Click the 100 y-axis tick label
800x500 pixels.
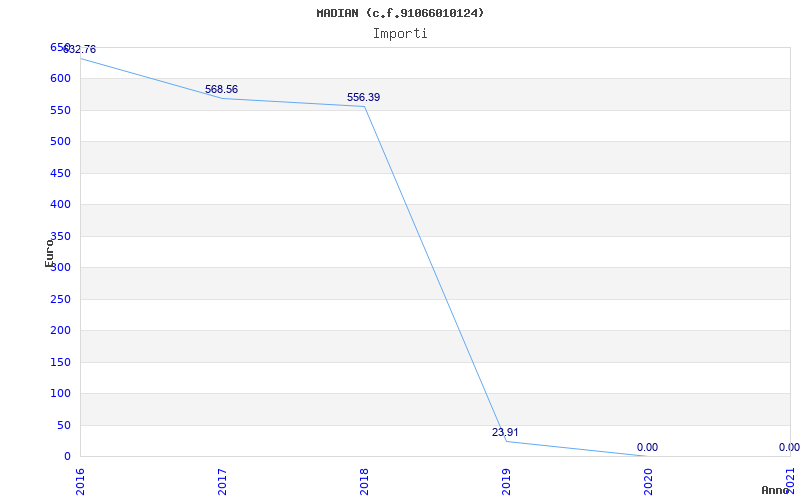click(x=60, y=393)
